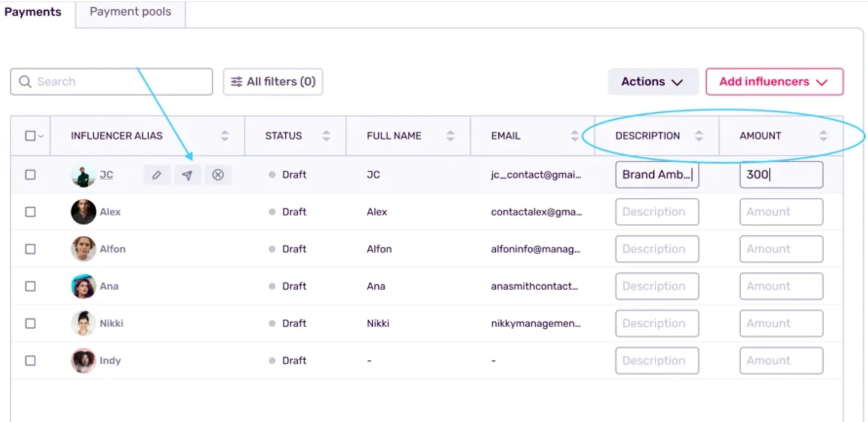Viewport: 868px width, 422px height.
Task: Select the checkbox for Alex's row
Action: point(30,212)
